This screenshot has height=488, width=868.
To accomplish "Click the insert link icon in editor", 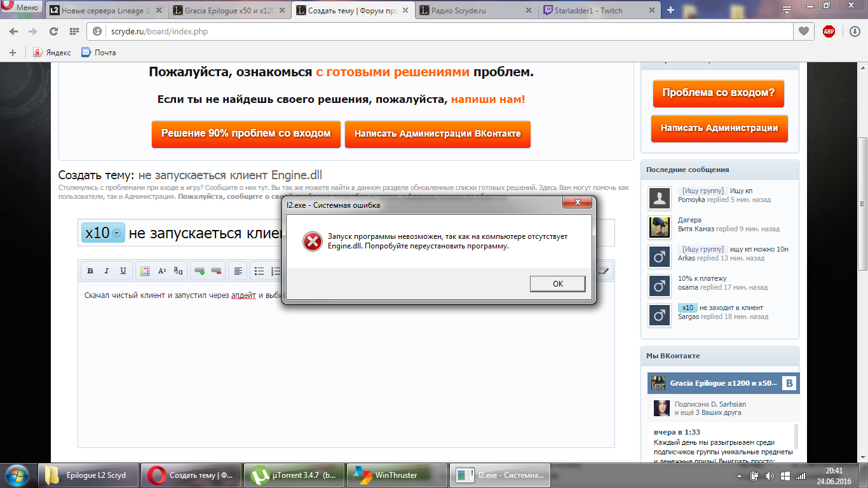I will tap(200, 271).
